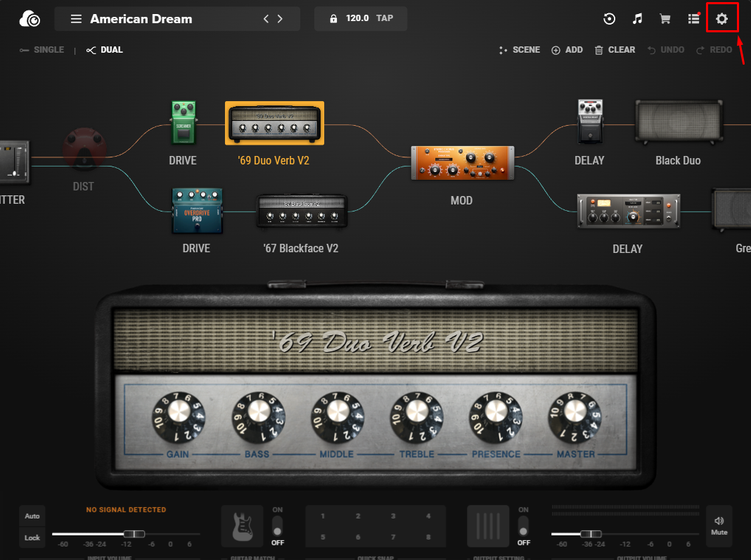This screenshot has height=560, width=751.
Task: Select the green Screamer DRIVE pedal
Action: tap(184, 122)
